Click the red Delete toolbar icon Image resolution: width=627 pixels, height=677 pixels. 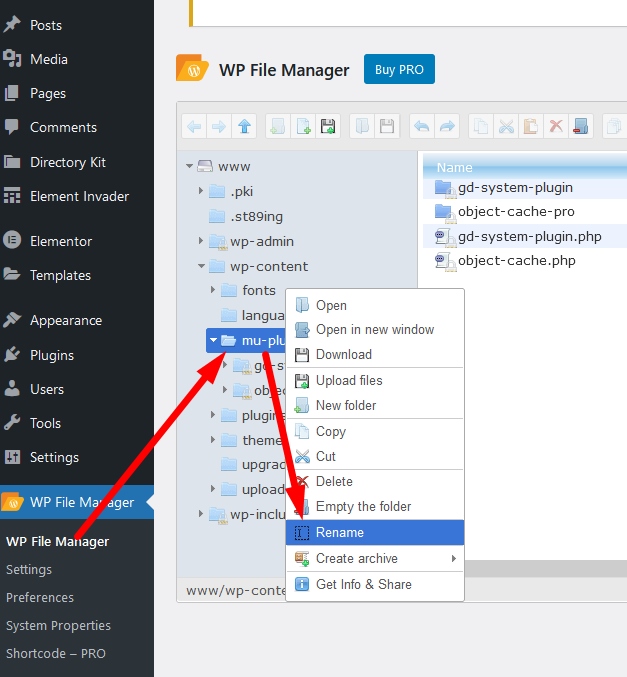pyautogui.click(x=556, y=127)
